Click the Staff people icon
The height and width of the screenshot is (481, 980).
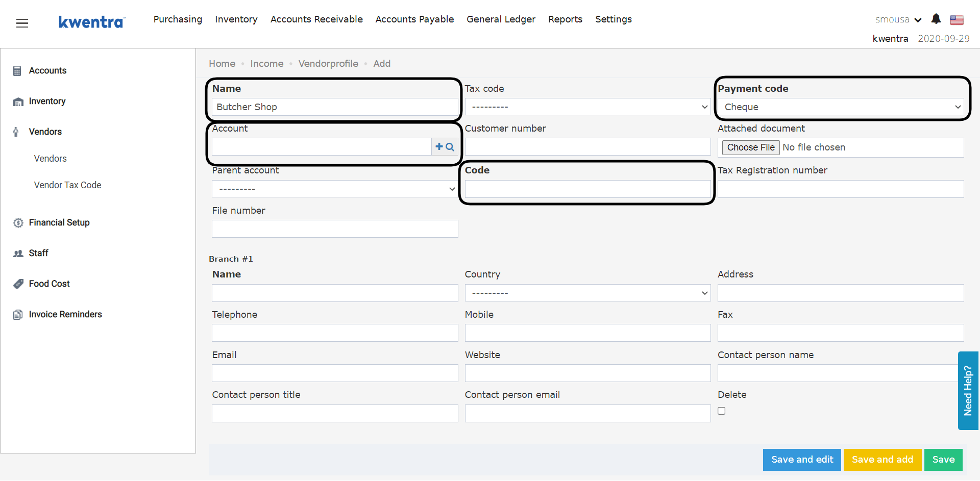coord(18,254)
